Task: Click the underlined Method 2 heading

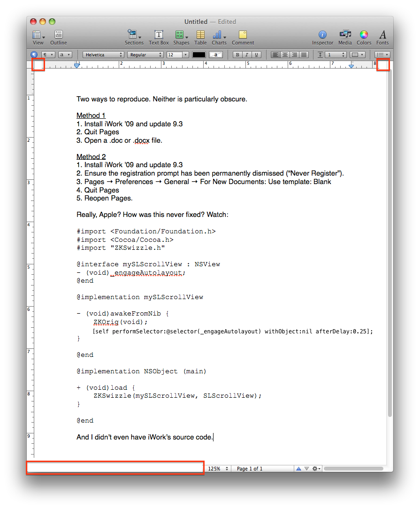Action: (91, 156)
